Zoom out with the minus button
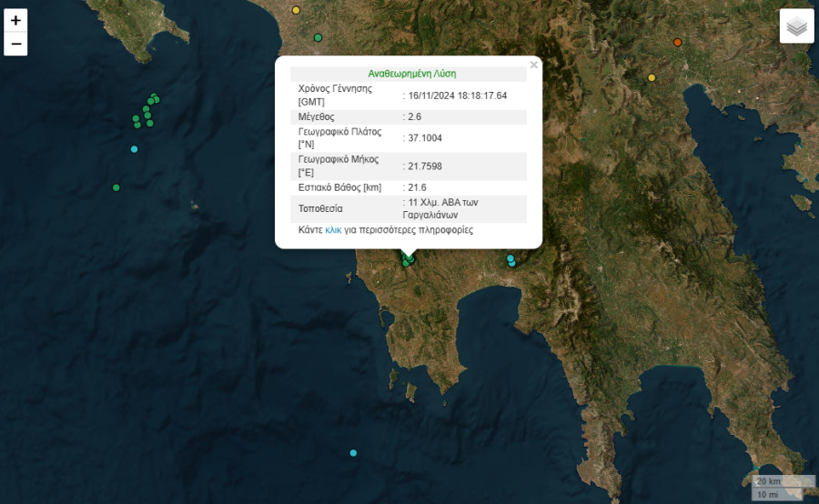819x504 pixels. coord(15,44)
